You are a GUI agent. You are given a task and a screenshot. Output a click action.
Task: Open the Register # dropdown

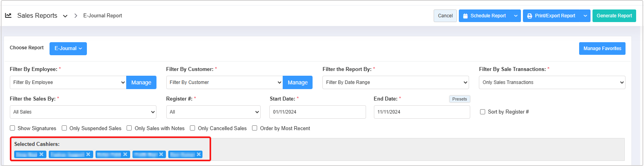[213, 112]
